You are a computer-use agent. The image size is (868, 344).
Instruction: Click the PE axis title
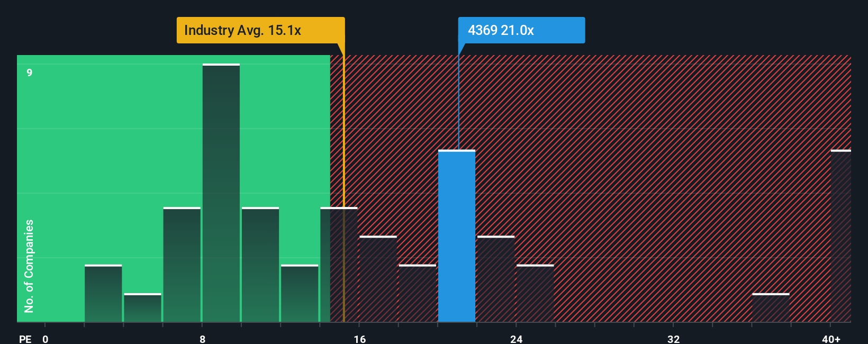[25, 339]
